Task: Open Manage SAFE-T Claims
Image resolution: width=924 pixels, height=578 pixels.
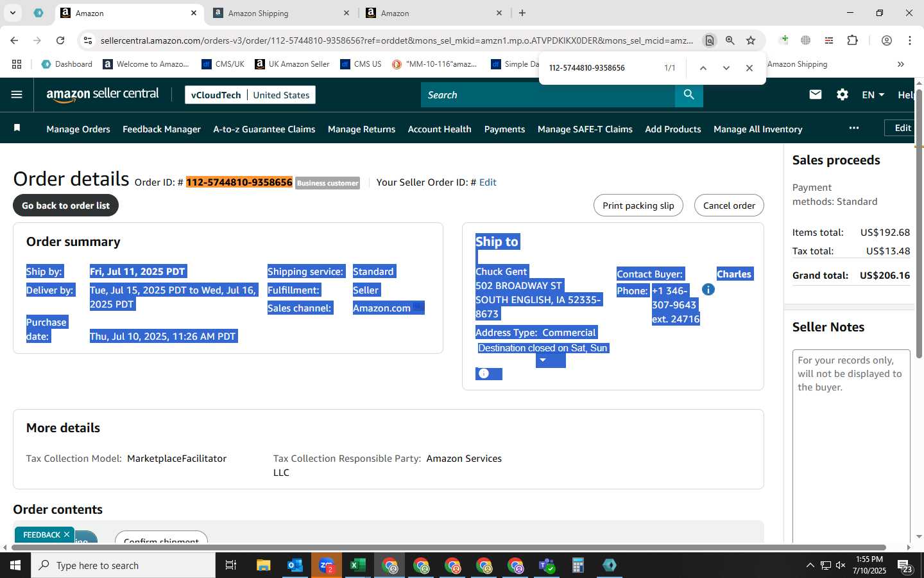Action: point(585,129)
